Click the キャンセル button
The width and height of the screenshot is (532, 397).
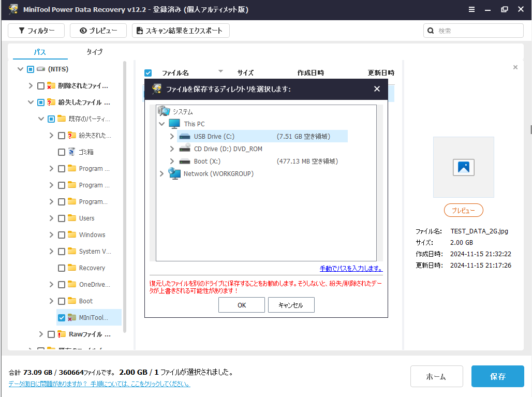coord(291,305)
